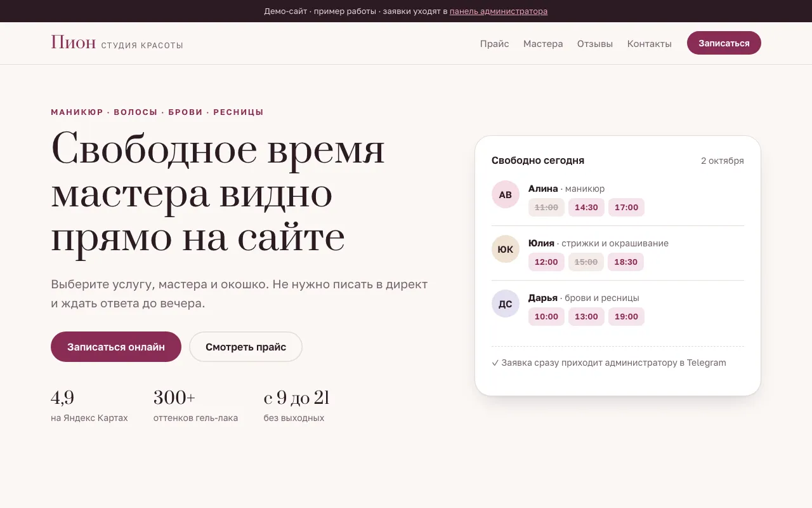Click the Записаться онлайн button
812x508 pixels.
pos(116,347)
